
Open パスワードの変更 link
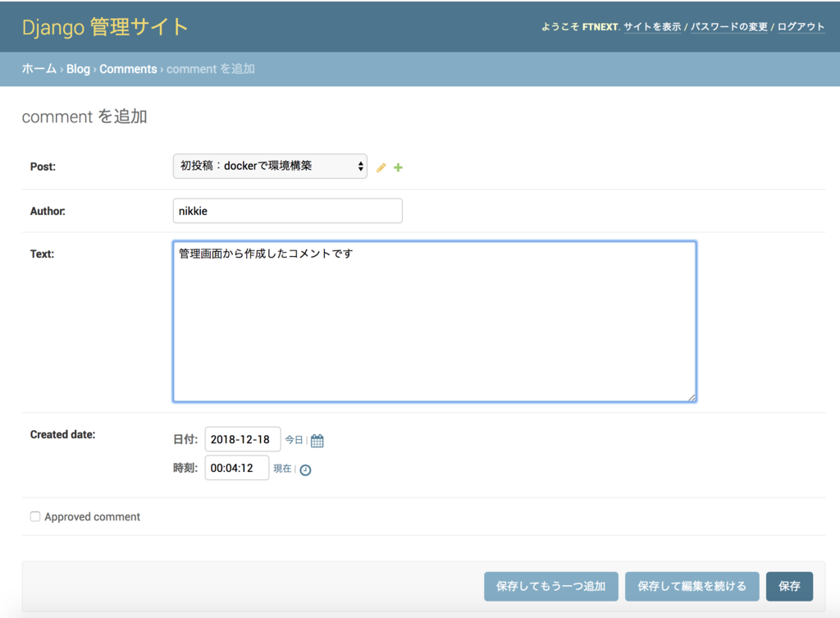click(729, 26)
